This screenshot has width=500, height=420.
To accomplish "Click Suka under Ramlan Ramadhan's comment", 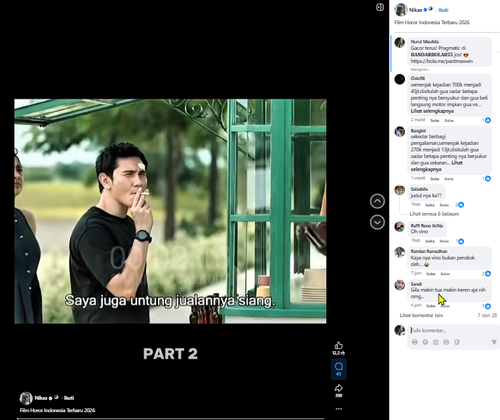I will click(x=431, y=274).
